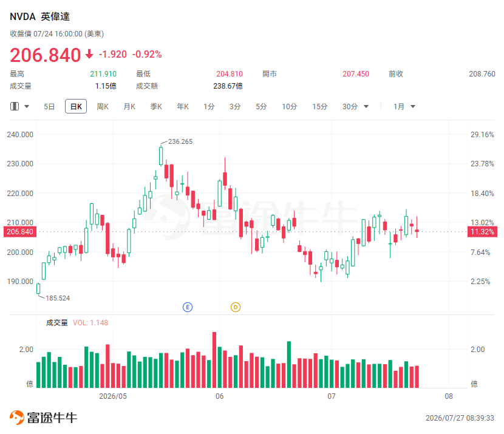Image resolution: width=504 pixels, height=434 pixels.
Task: Click the 開市 value 207.450
Action: point(356,74)
